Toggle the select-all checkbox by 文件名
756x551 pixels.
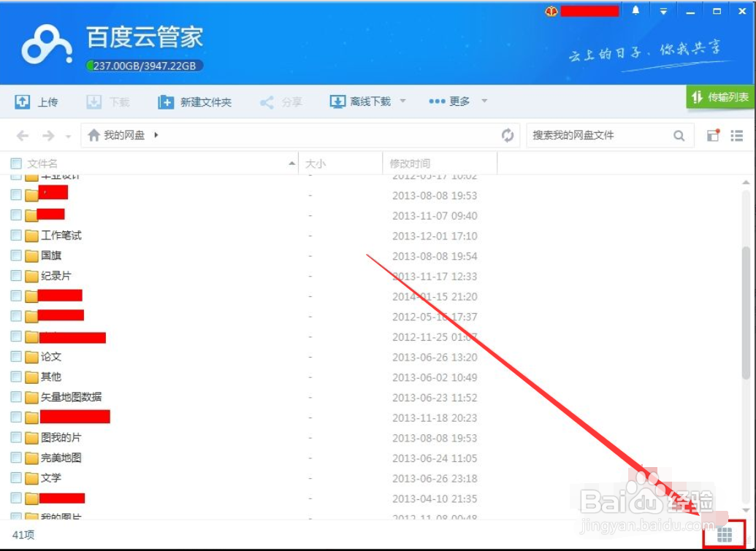coord(16,163)
